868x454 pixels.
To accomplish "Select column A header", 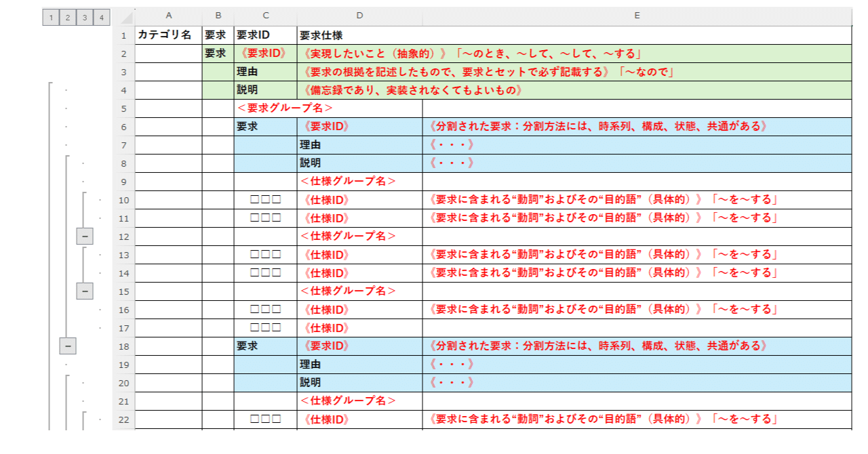I will coord(168,15).
